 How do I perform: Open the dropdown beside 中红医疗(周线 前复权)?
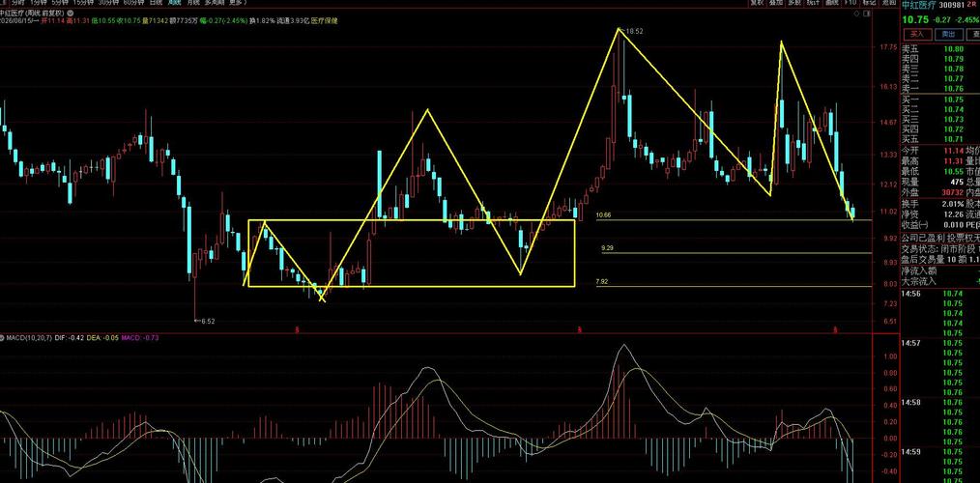coord(70,14)
